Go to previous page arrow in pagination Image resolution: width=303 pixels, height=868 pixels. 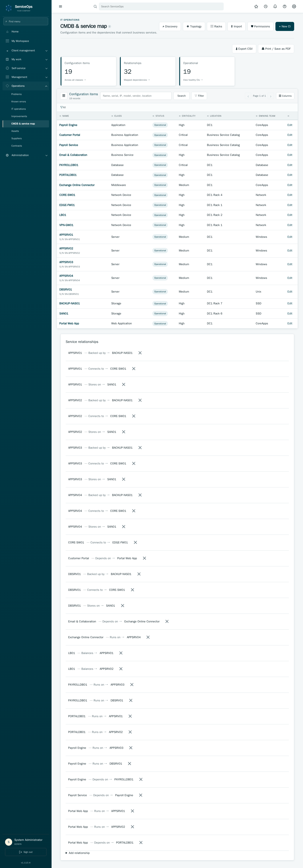[248, 96]
